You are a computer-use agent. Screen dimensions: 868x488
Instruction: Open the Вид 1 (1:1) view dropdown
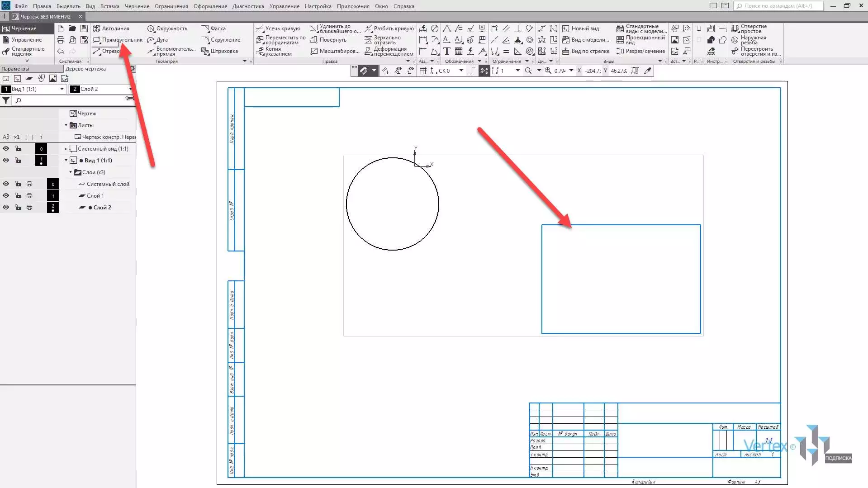point(62,89)
